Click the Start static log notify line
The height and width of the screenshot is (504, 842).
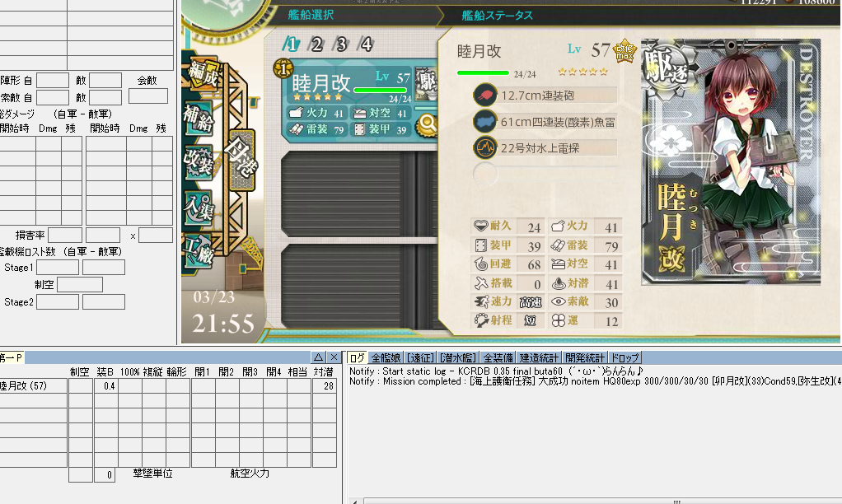pyautogui.click(x=497, y=371)
